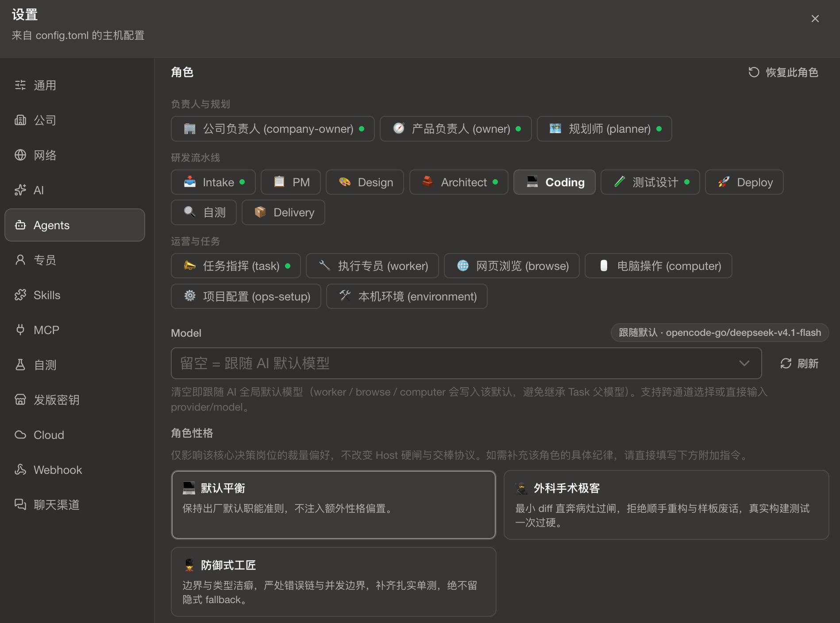Click the Agents robot icon in sidebar

pos(20,225)
